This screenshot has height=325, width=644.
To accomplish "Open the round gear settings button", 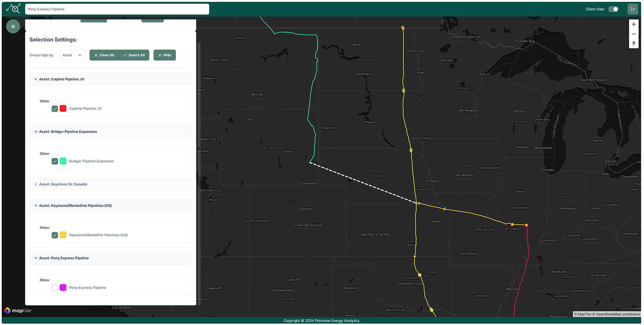I will click(x=13, y=27).
